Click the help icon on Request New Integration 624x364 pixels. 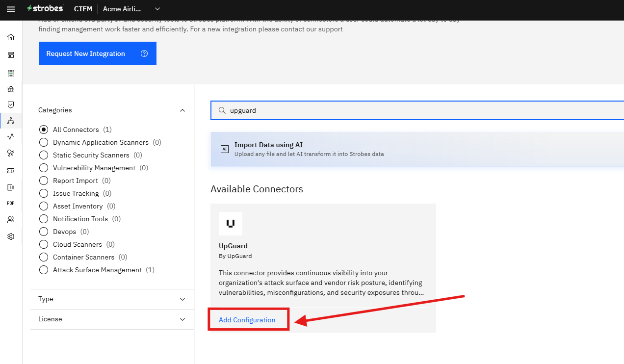(x=144, y=53)
